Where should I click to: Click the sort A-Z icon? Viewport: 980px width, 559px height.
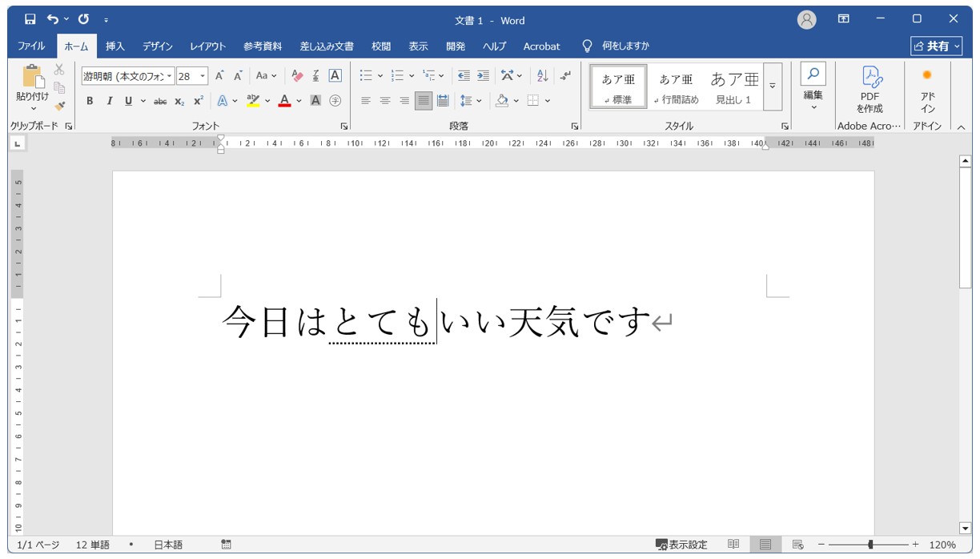542,76
